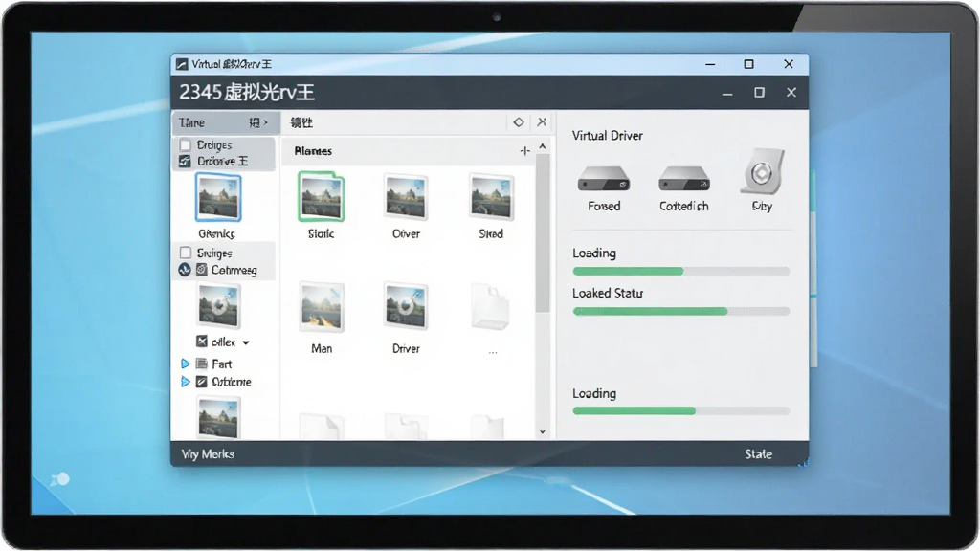
Task: Click the diamond icon beside the 镜性 tab
Action: (518, 122)
